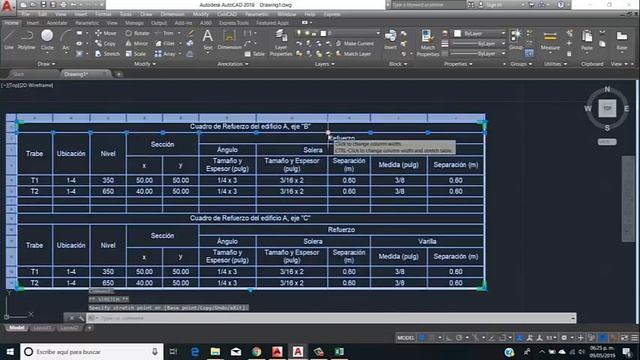Open the AutoCAD application menu logo
The width and height of the screenshot is (640, 360).
7,6
